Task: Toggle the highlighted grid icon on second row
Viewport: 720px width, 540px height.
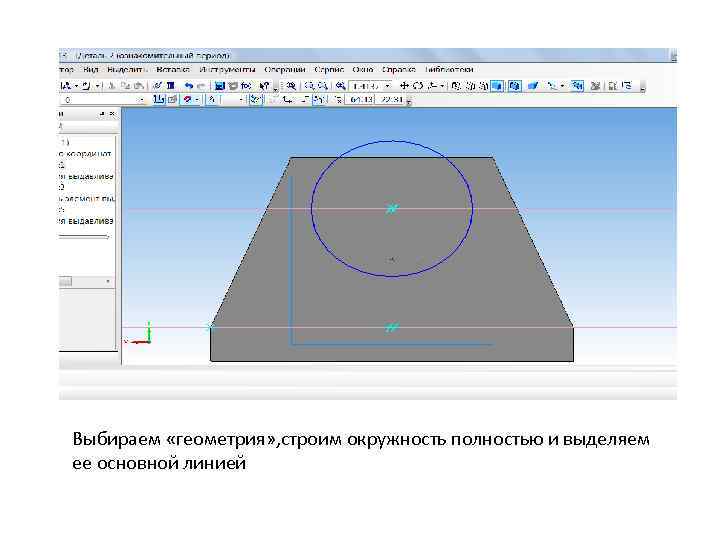Action: 256,100
